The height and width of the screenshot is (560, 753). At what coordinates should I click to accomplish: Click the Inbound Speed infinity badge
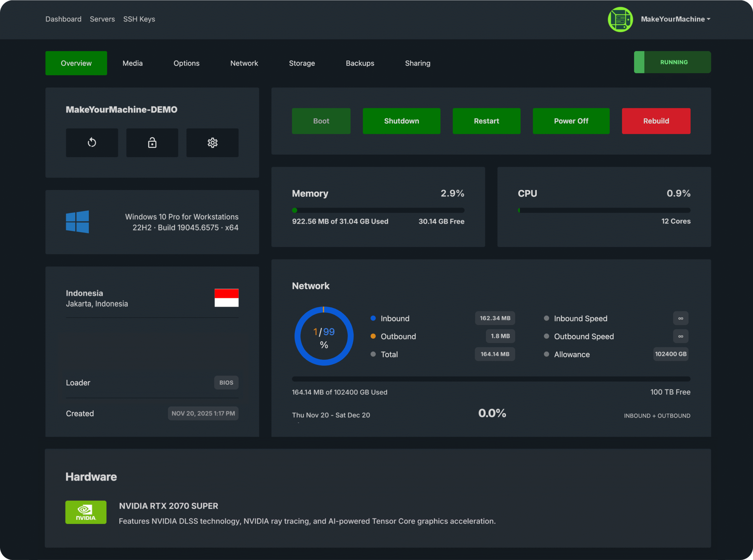[x=680, y=318]
